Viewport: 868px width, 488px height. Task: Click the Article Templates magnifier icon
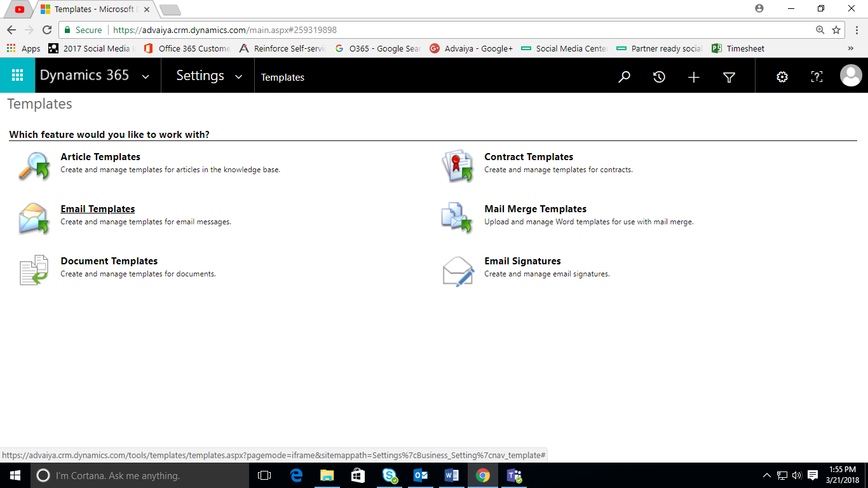click(34, 166)
